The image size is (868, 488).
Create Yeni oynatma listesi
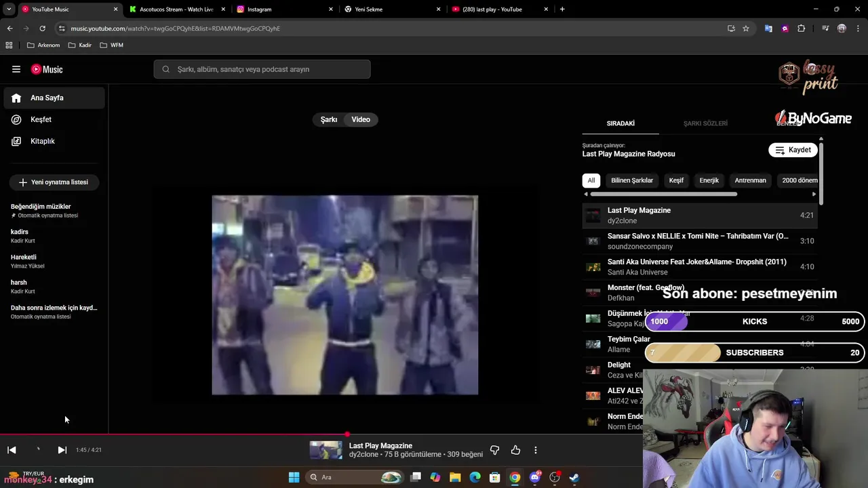tap(54, 182)
